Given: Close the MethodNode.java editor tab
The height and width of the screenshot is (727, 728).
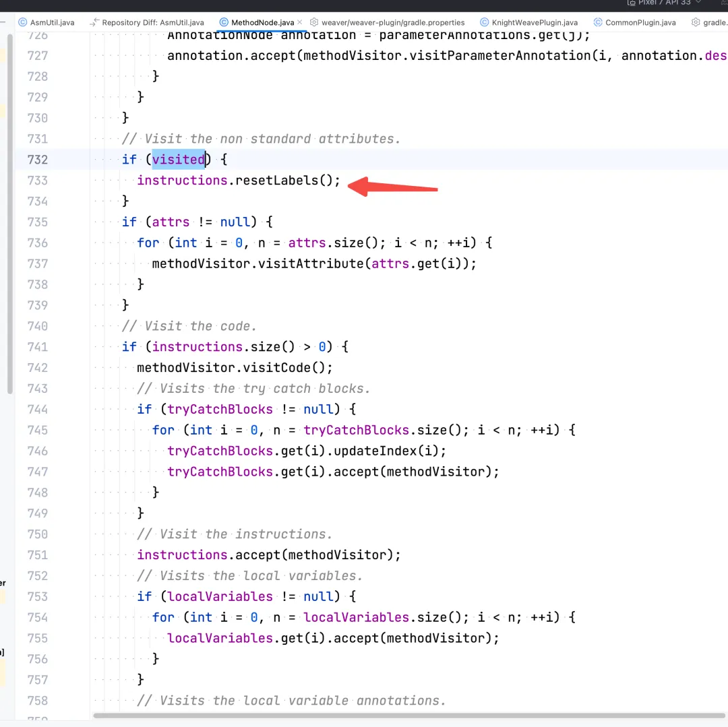Looking at the screenshot, I should pos(299,22).
